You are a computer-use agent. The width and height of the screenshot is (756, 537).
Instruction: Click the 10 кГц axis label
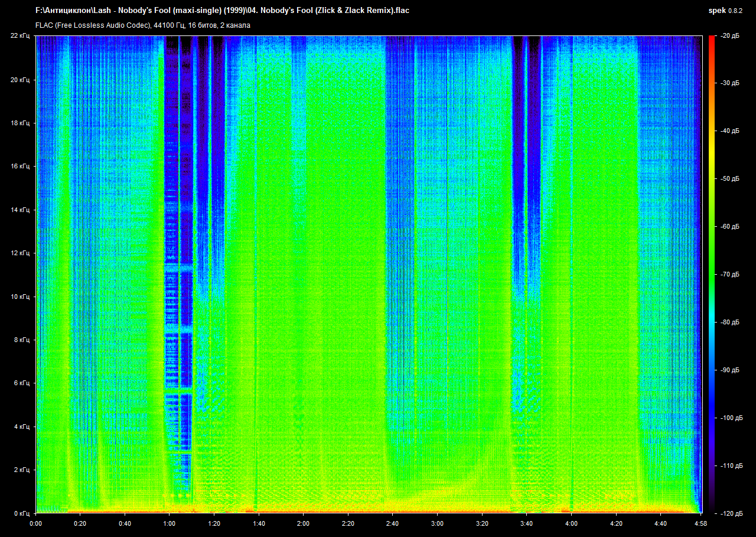[19, 297]
